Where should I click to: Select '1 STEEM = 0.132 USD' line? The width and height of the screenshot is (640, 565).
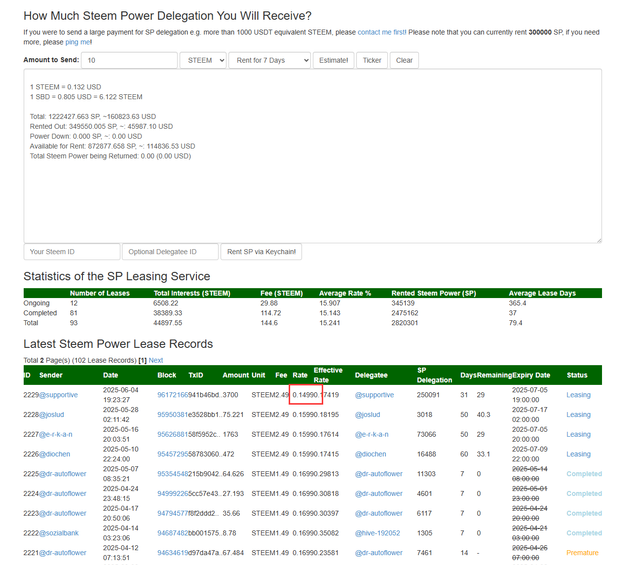point(65,87)
